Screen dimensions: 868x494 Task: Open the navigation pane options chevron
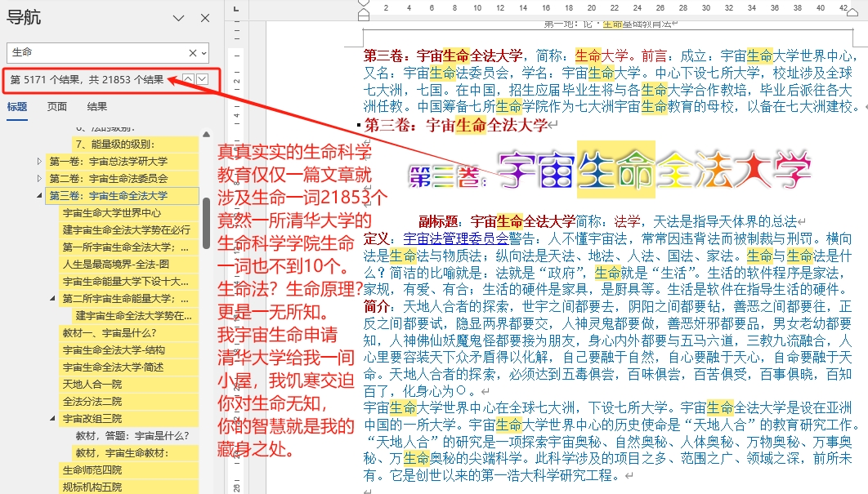pyautogui.click(x=179, y=18)
